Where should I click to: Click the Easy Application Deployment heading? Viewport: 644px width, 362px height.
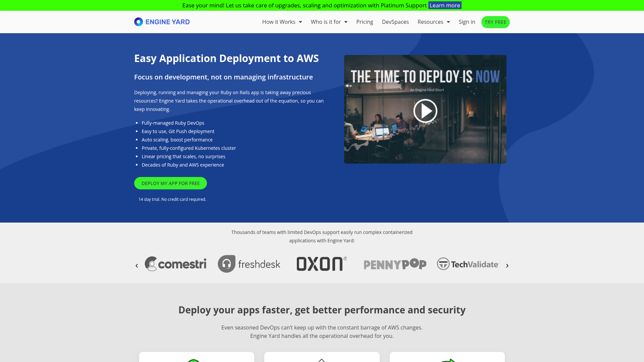click(226, 58)
